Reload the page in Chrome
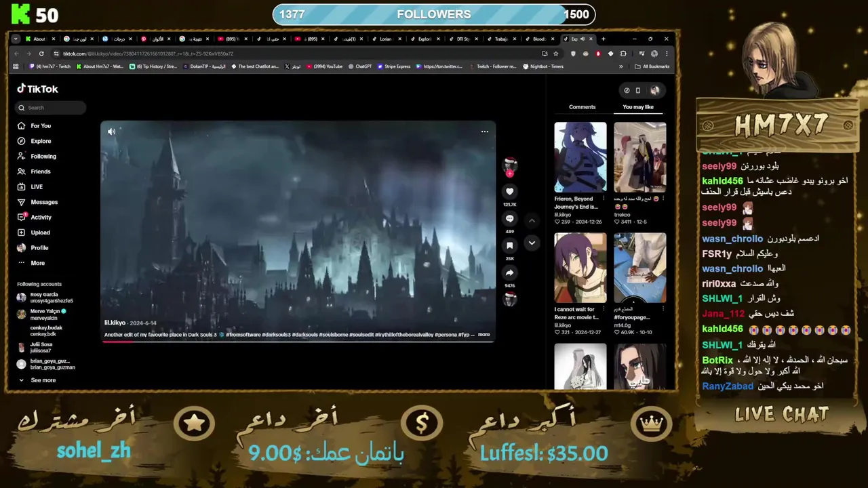868x488 pixels. [x=41, y=54]
